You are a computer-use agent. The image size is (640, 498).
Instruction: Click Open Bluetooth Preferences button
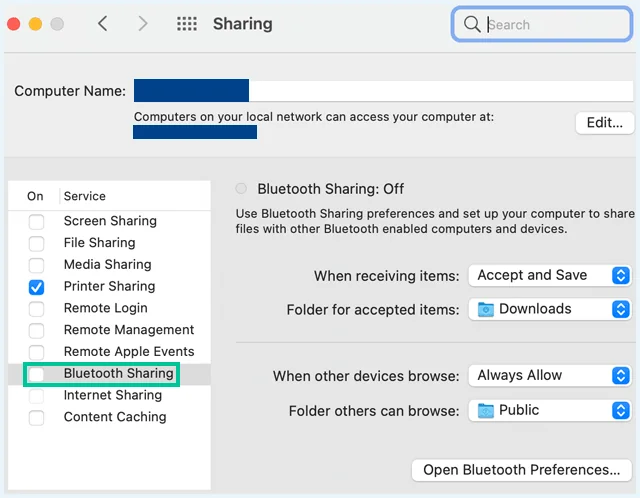[x=522, y=470]
